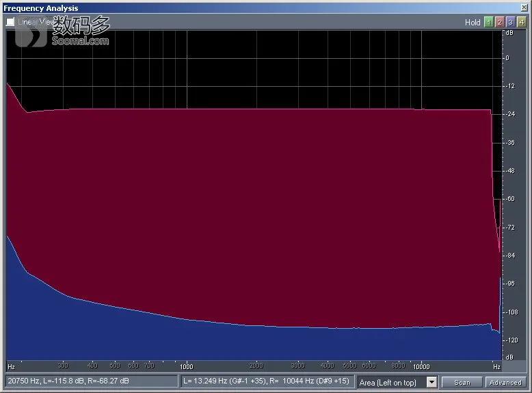
Task: Click the 300 Hz axis label
Action: (x=63, y=366)
